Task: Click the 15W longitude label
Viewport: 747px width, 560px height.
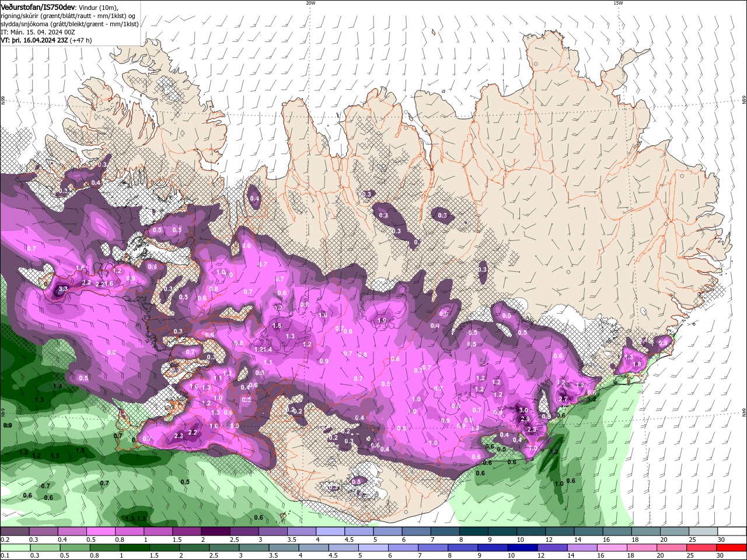Action: 617,2
